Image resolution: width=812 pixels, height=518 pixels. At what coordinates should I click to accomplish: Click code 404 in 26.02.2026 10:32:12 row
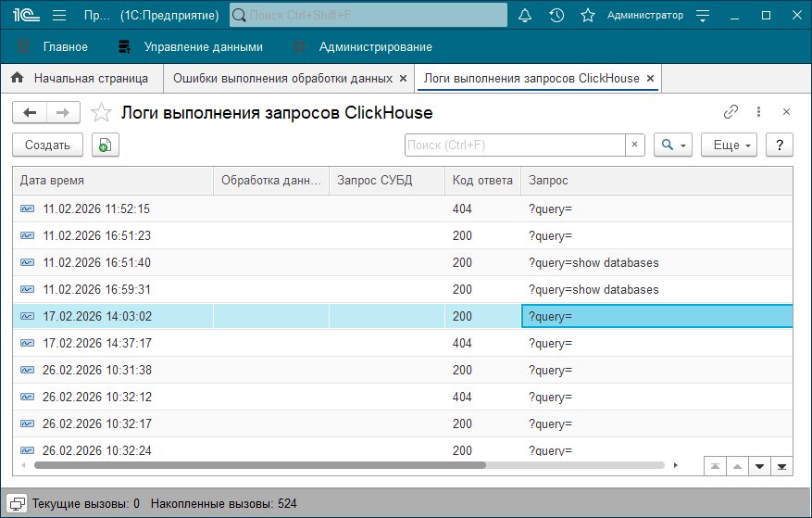point(462,397)
